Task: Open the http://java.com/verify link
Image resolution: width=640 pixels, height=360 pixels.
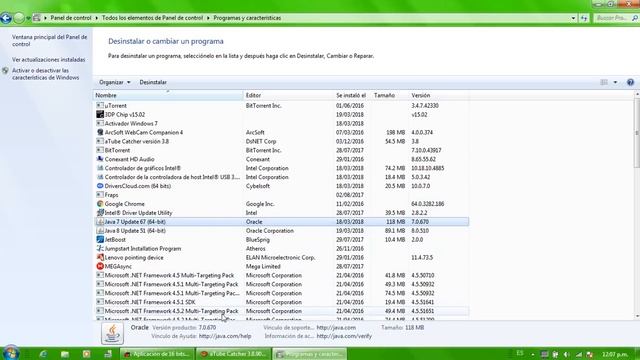Action: (344, 336)
